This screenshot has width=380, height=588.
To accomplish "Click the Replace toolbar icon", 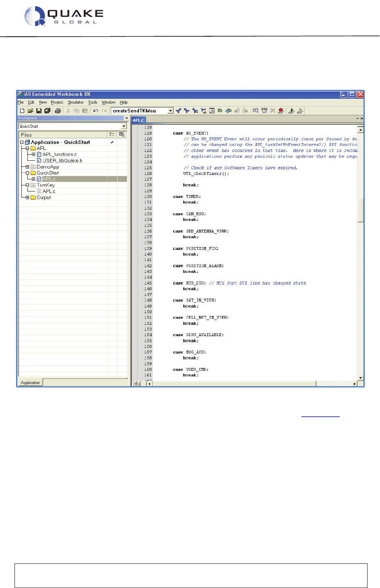I will pyautogui.click(x=203, y=110).
